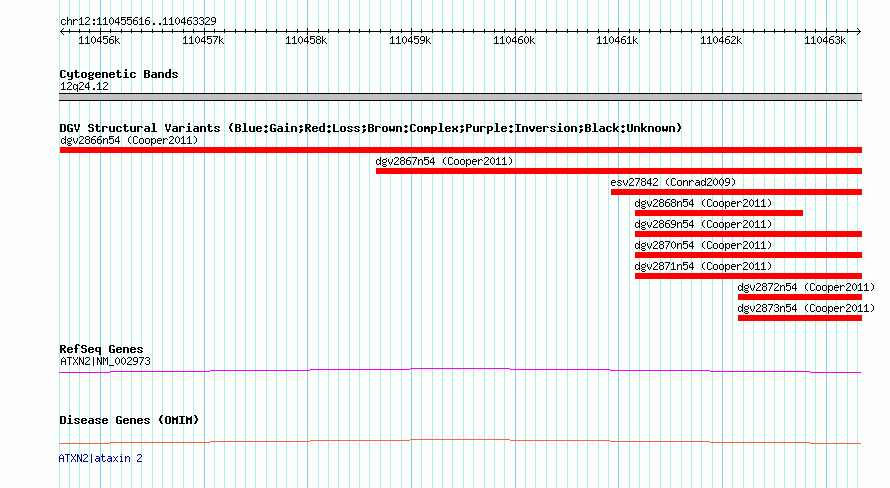Click the dgv2871n54 (Cooper2011) label
The width and height of the screenshot is (890, 488).
coord(703,266)
